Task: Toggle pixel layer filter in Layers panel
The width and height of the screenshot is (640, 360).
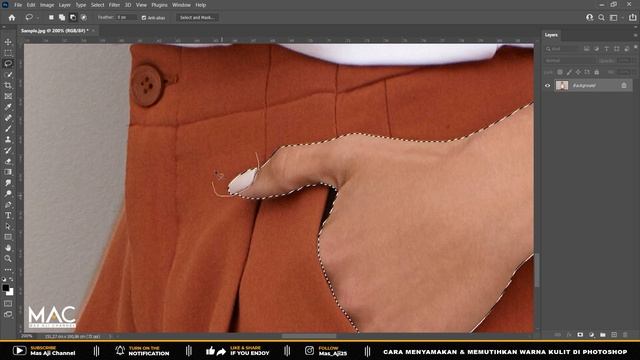Action: coord(587,49)
